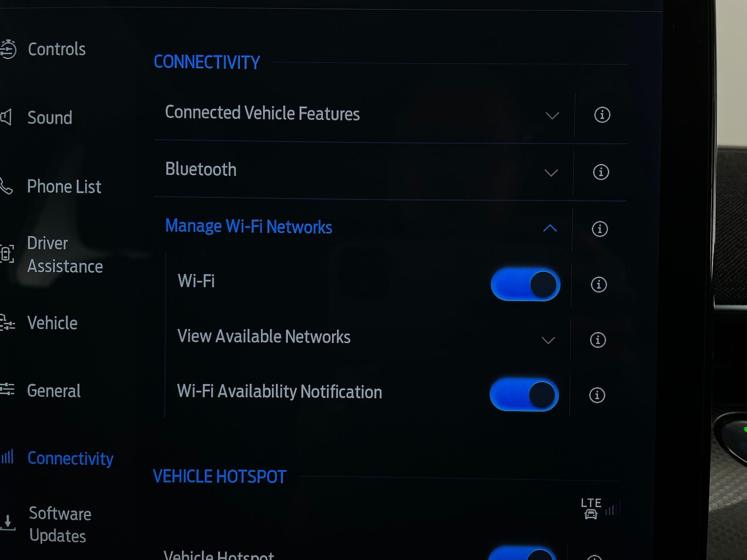Collapse Manage Wi-Fi Networks section
Image resolution: width=747 pixels, height=560 pixels.
[550, 228]
